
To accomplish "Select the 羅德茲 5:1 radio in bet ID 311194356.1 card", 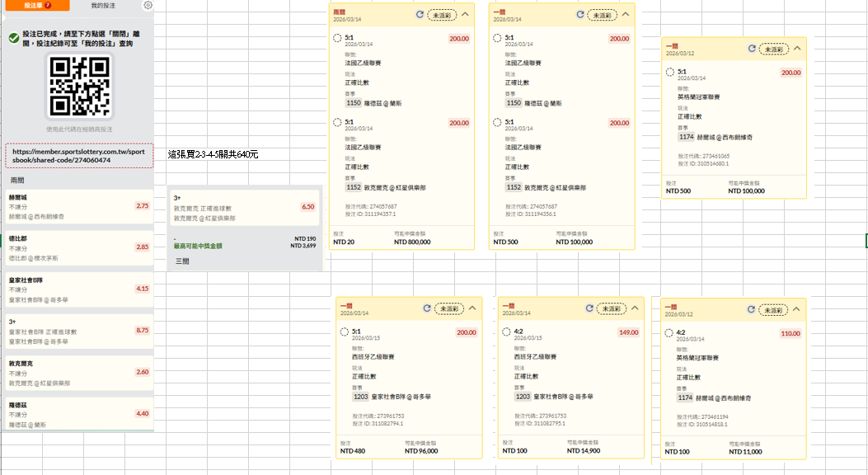I will (x=497, y=38).
